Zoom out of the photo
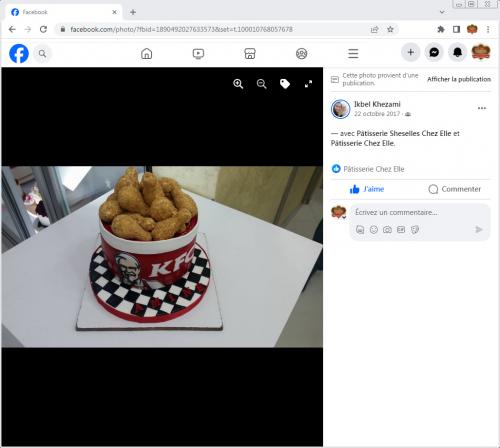The height and width of the screenshot is (448, 500). tap(262, 84)
